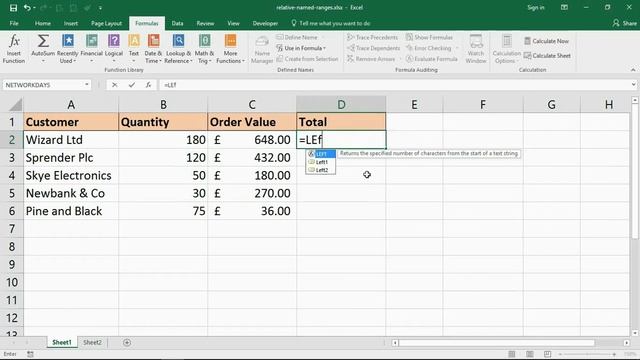Click the formula bar fx button

pos(148,84)
